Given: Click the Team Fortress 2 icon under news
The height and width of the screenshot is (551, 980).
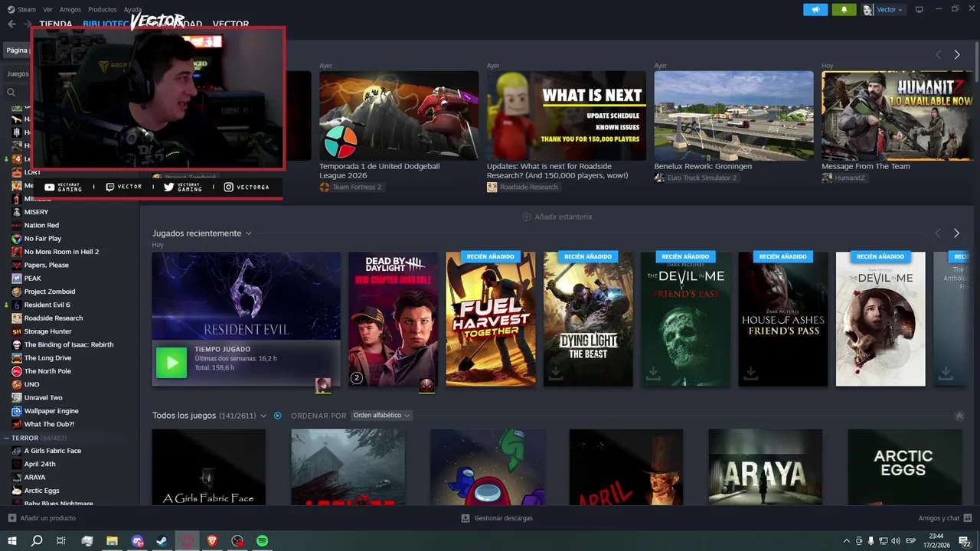Looking at the screenshot, I should click(325, 187).
